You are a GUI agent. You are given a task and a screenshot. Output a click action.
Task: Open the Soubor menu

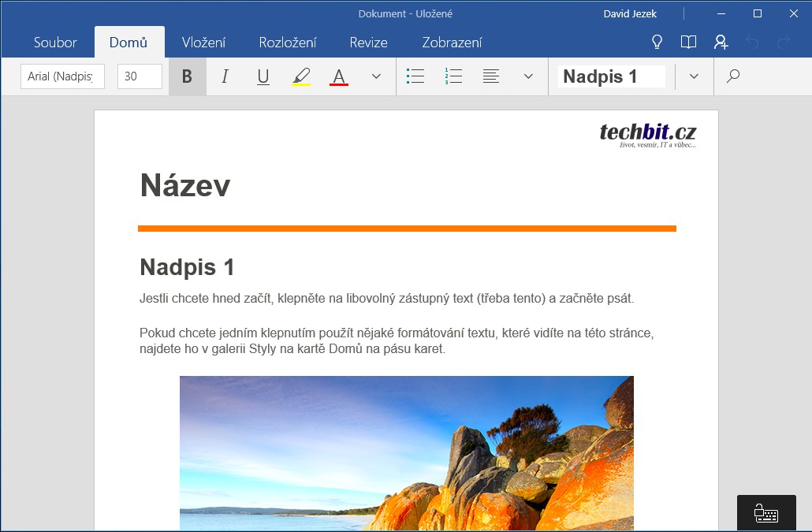[55, 43]
